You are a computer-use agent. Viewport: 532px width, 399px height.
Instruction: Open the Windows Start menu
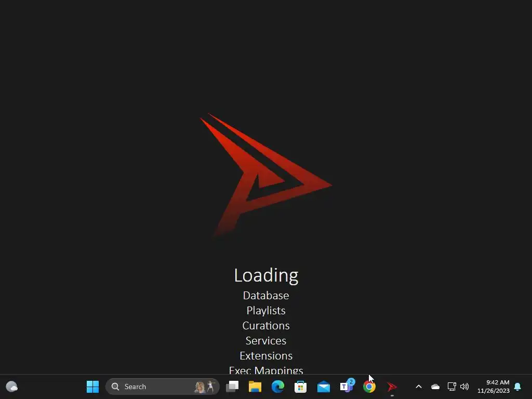tap(92, 387)
